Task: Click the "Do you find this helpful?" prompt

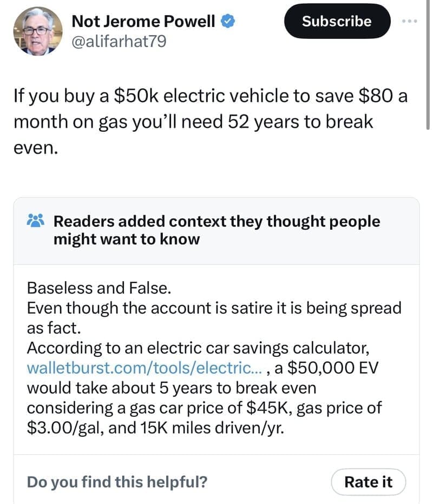Action: coord(117,481)
